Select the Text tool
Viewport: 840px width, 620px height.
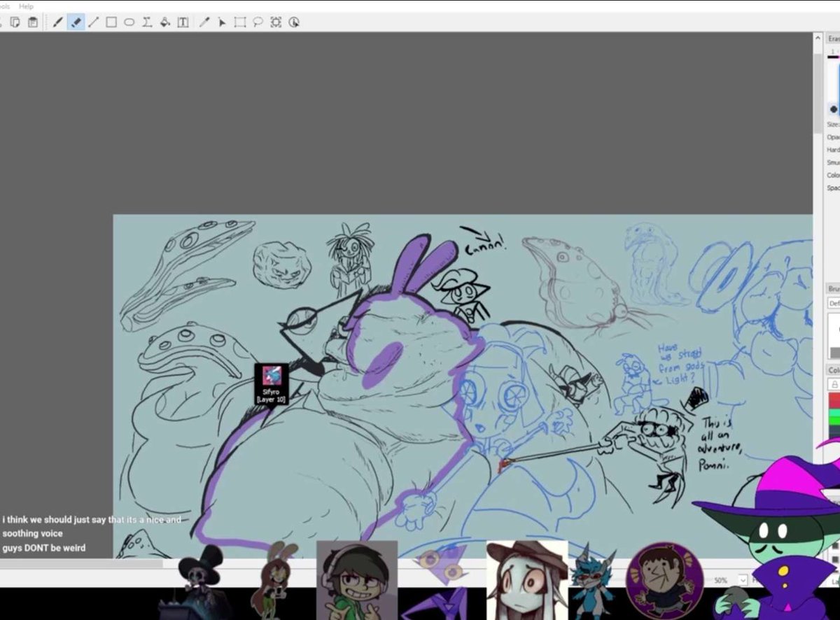click(183, 22)
